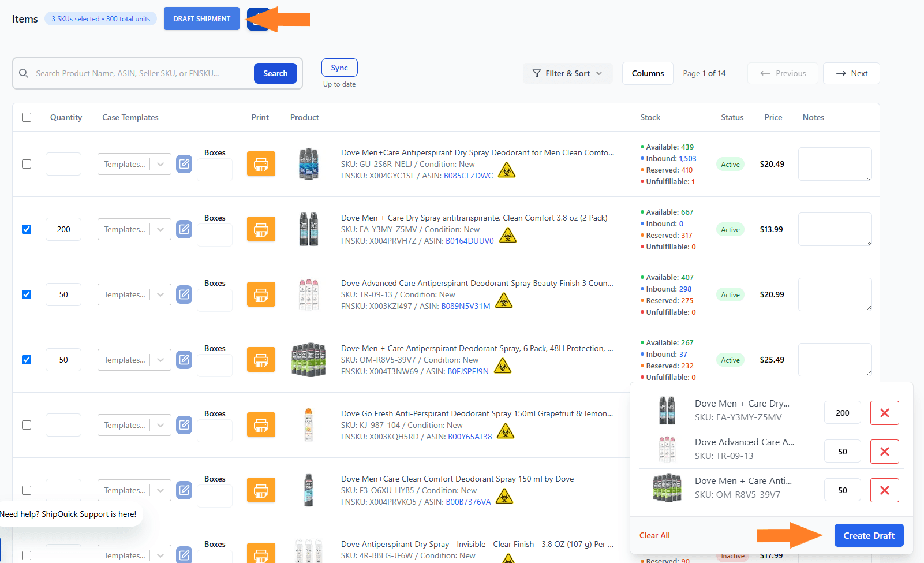Remove Dove Men + Care Dry from draft list

click(884, 413)
